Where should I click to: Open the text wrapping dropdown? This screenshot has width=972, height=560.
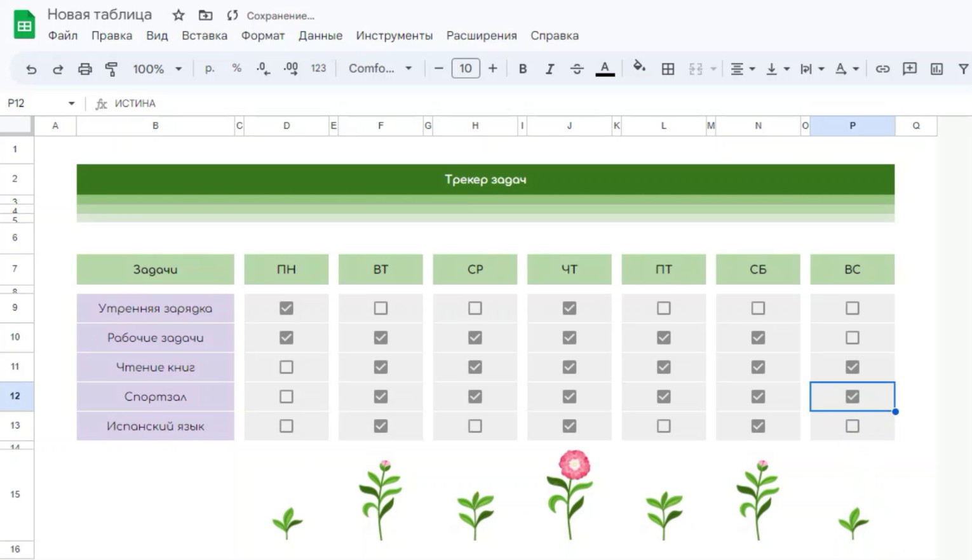tap(811, 69)
